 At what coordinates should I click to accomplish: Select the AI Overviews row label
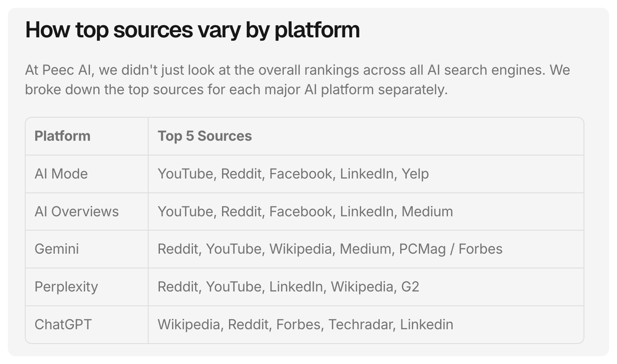76,212
